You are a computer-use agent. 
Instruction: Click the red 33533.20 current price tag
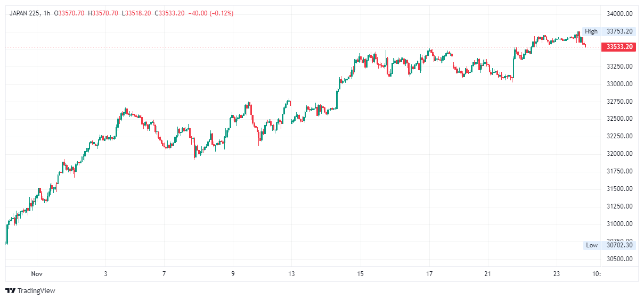coord(618,47)
